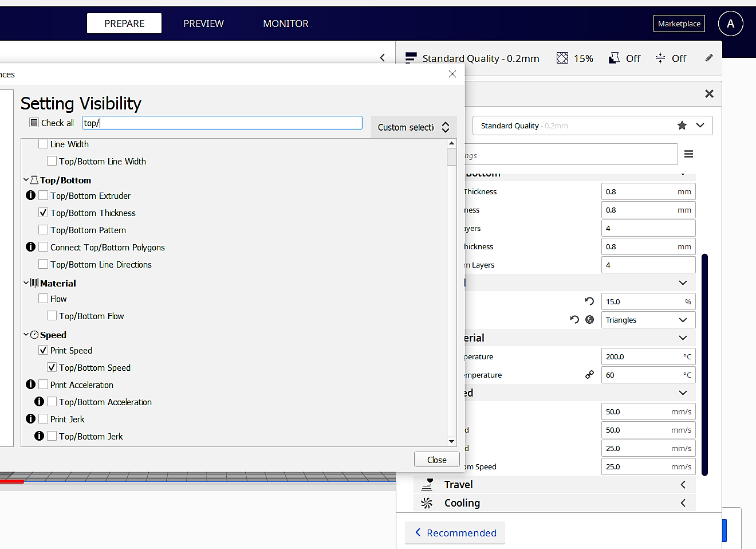Viewport: 756px width, 549px height.
Task: Open the Marketplace
Action: coord(679,23)
